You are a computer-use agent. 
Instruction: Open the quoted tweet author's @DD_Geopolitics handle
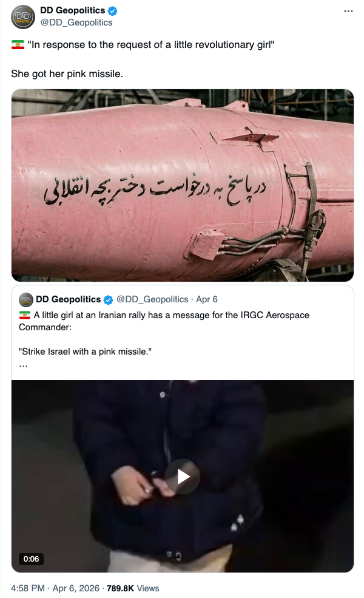point(152,299)
